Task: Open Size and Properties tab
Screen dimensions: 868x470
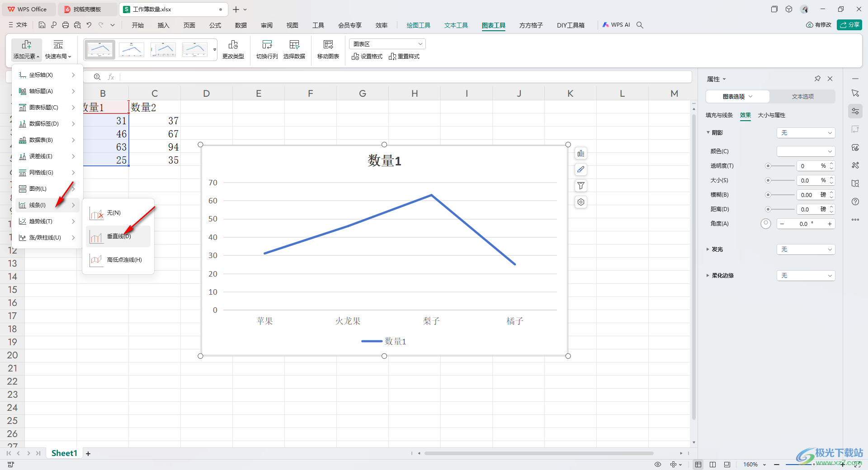Action: [x=772, y=115]
